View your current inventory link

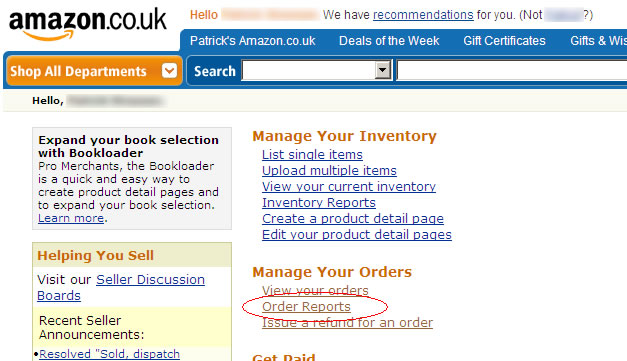[x=349, y=186]
